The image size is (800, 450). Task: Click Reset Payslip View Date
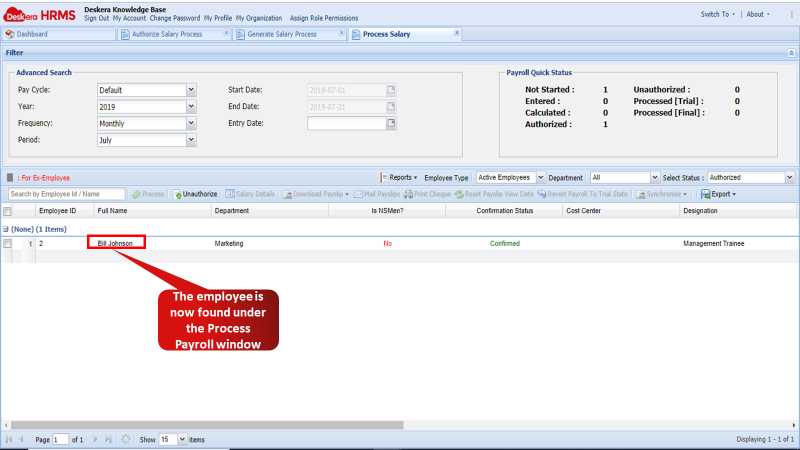494,194
